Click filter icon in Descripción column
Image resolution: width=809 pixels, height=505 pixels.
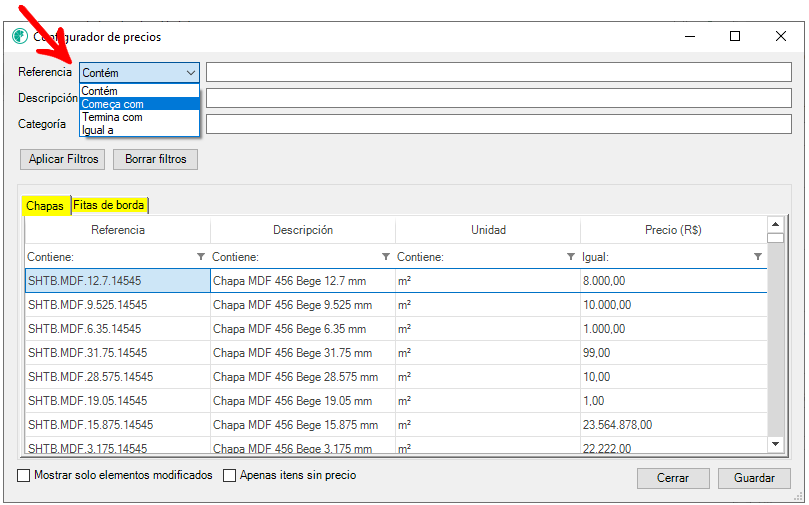(x=386, y=257)
